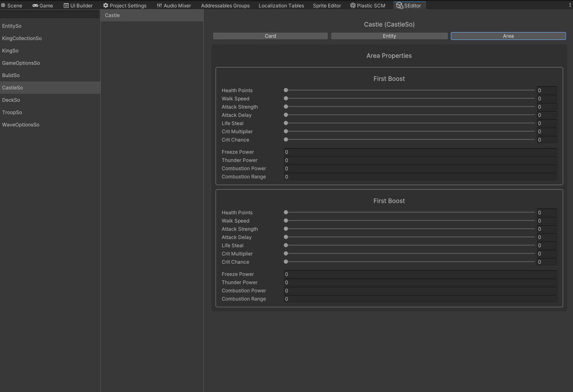
Task: Click the Freeze Power value field
Action: coord(420,152)
